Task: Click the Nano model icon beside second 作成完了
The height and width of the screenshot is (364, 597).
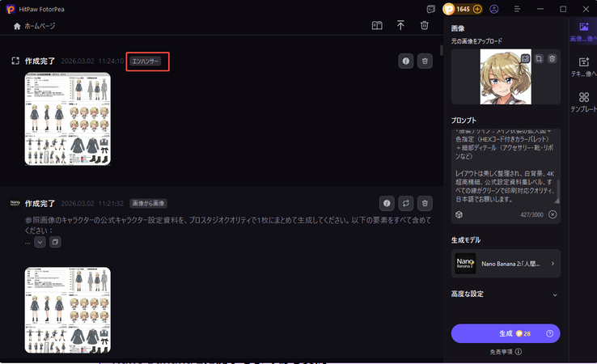Action: point(15,203)
